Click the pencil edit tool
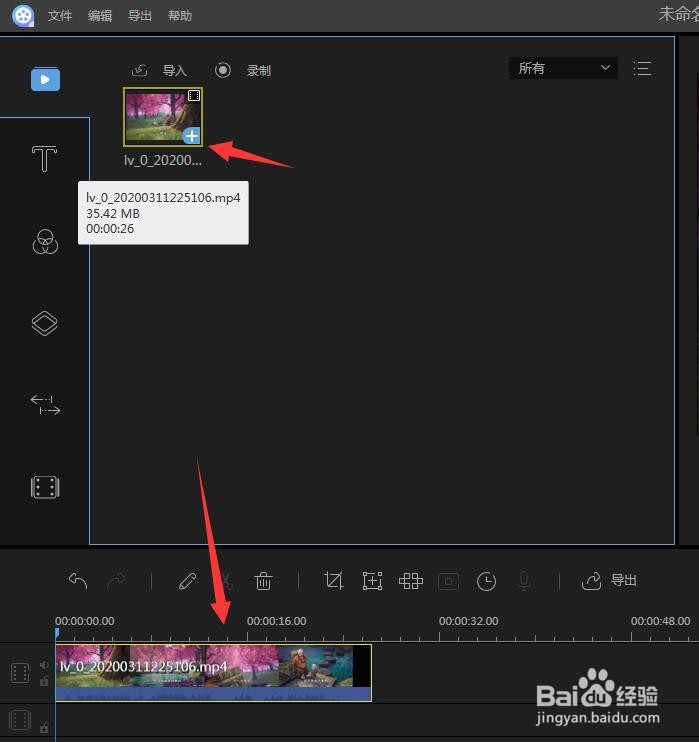The image size is (699, 742). pos(187,581)
